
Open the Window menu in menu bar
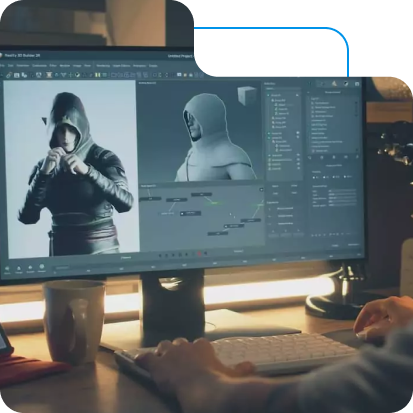point(65,66)
